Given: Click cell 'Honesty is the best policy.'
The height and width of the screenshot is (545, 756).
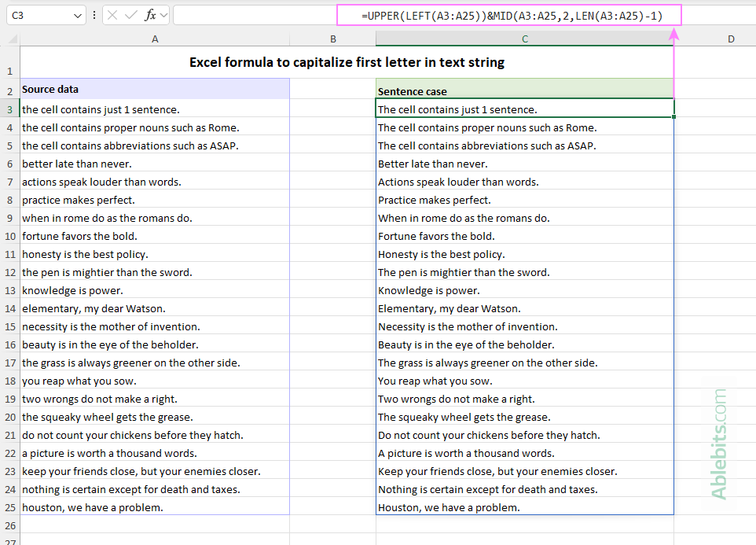Looking at the screenshot, I should tap(525, 254).
